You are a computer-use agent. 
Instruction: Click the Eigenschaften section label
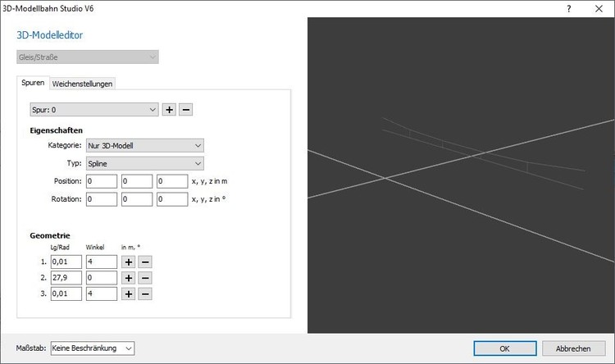pos(56,130)
